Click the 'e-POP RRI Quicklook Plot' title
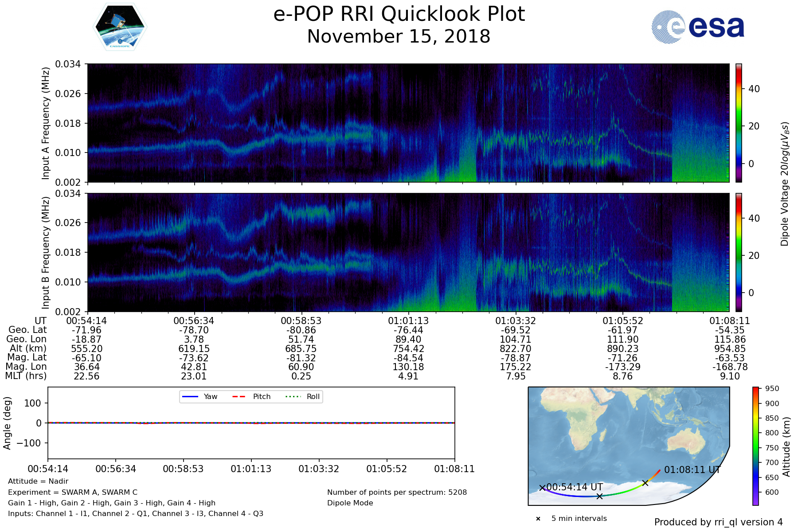This screenshot has width=798, height=532. click(399, 14)
